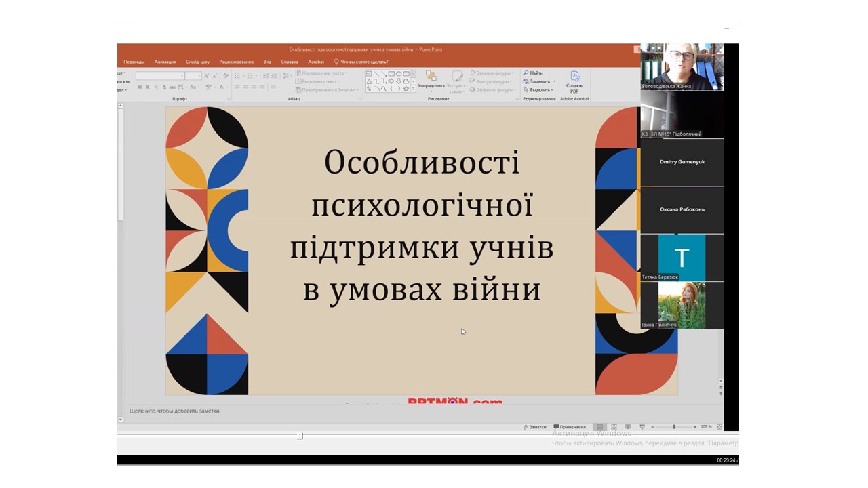Toggle the Заметки pane
The image size is (868, 488).
[x=535, y=427]
